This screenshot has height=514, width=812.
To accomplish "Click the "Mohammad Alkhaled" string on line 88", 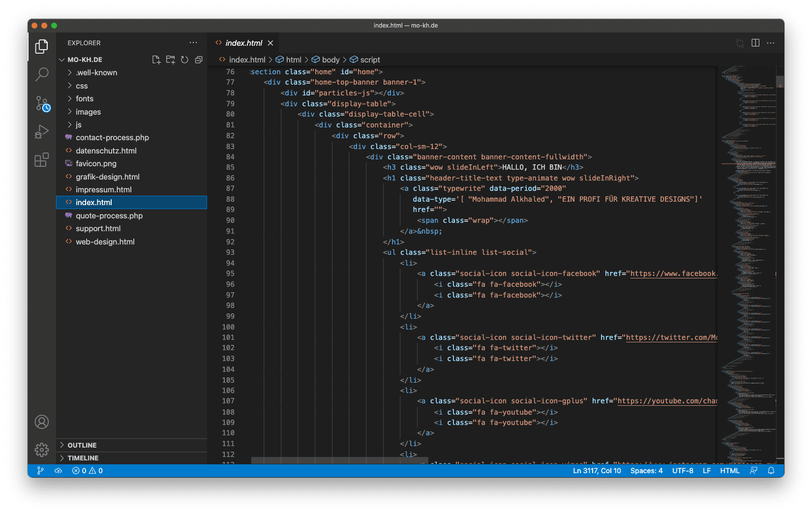I will pyautogui.click(x=509, y=200).
